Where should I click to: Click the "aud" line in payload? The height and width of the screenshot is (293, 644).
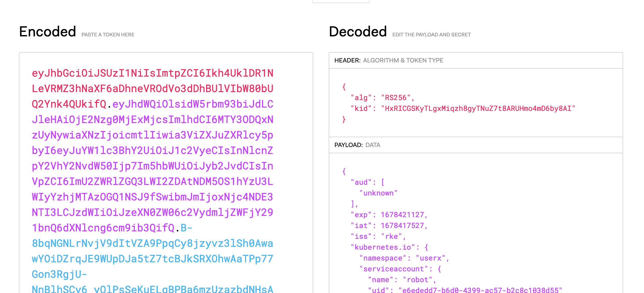[x=368, y=182]
